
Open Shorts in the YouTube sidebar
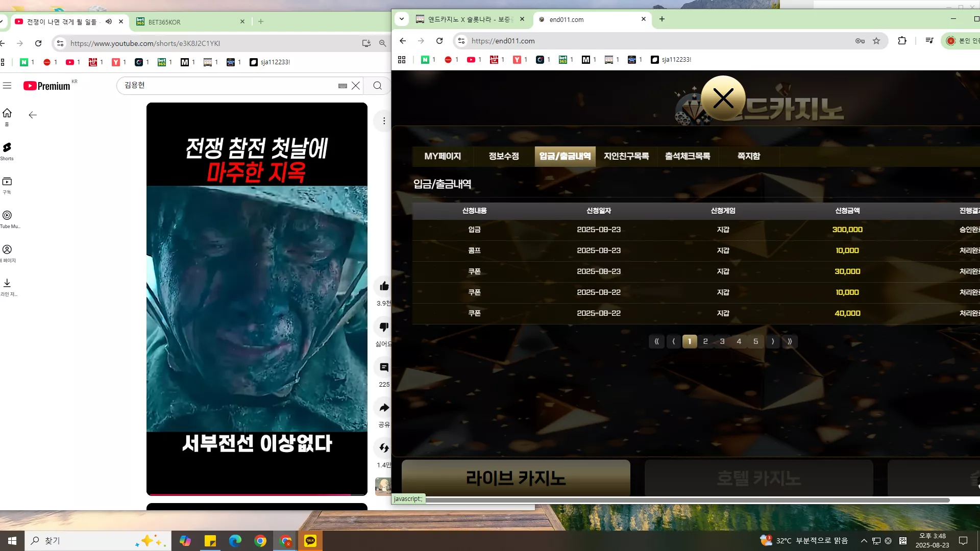7,151
